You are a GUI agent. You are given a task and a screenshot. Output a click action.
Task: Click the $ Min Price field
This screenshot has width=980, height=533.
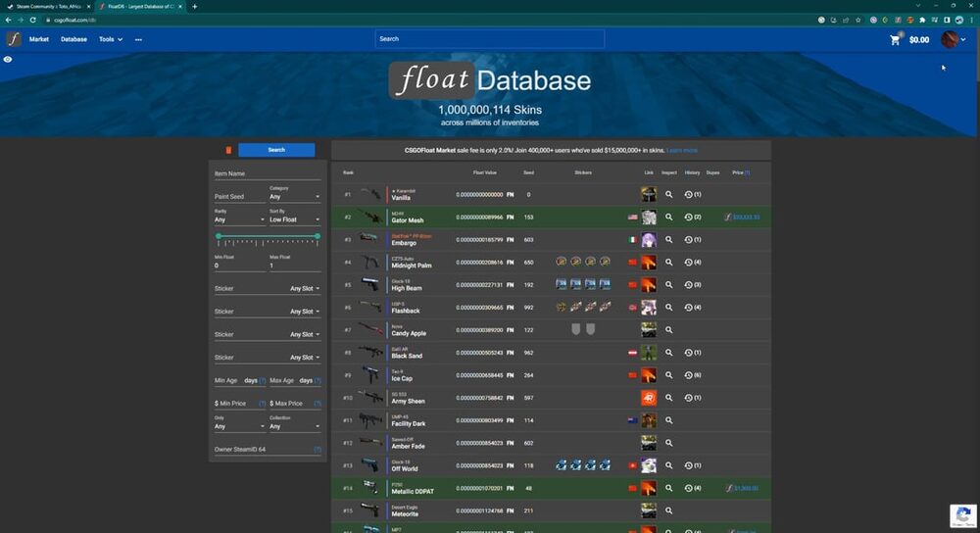[236, 404]
